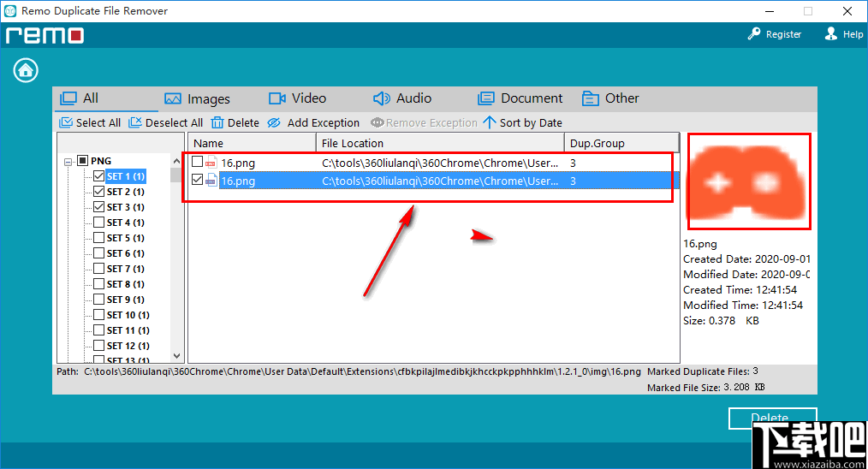Click the game controller preview image

[748, 181]
